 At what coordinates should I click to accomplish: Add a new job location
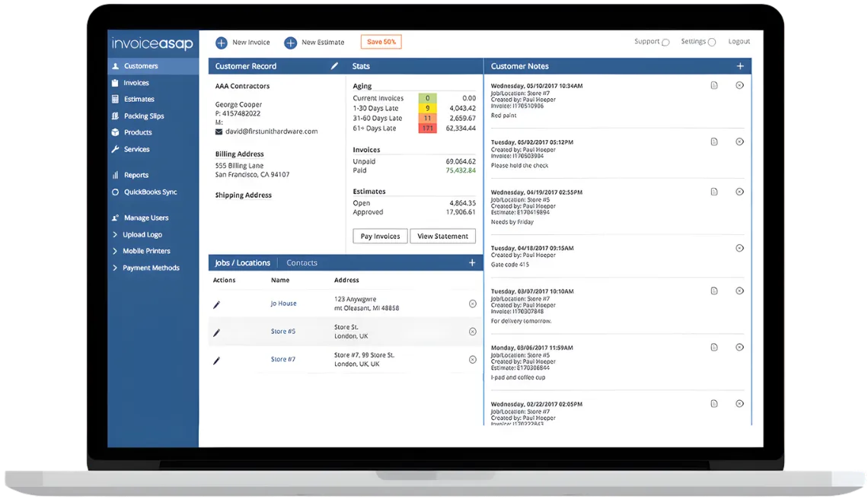[x=472, y=262]
